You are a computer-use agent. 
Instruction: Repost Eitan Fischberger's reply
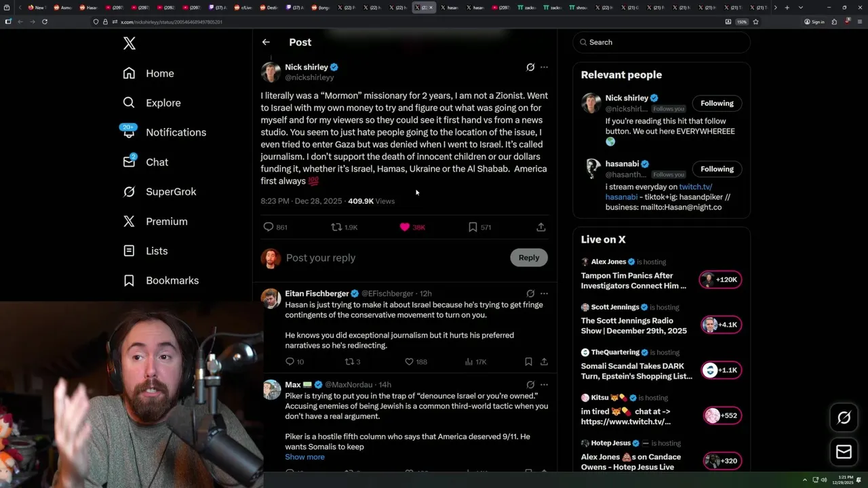point(349,362)
